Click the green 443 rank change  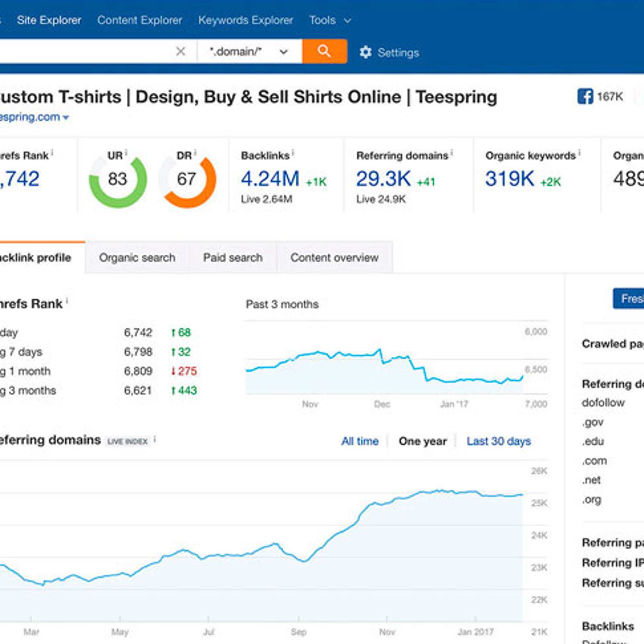[184, 390]
